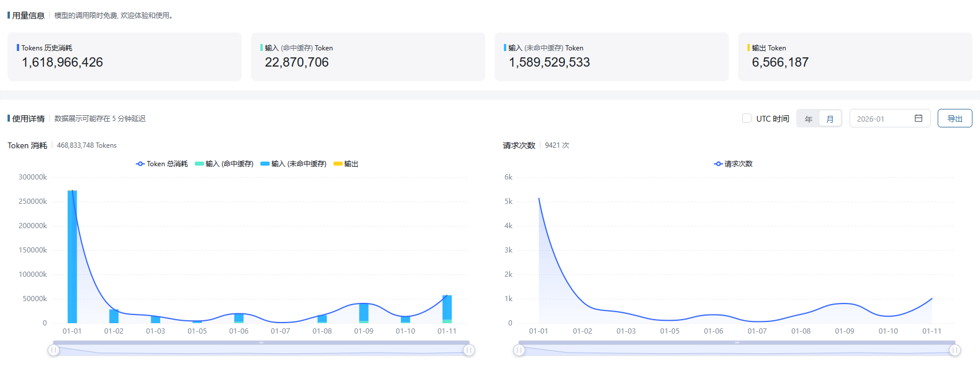Toggle the 请求次数 legend icon
980x366 pixels.
click(718, 164)
